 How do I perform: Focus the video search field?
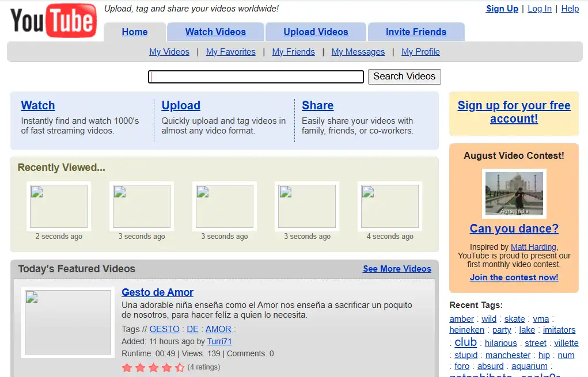[x=256, y=77]
